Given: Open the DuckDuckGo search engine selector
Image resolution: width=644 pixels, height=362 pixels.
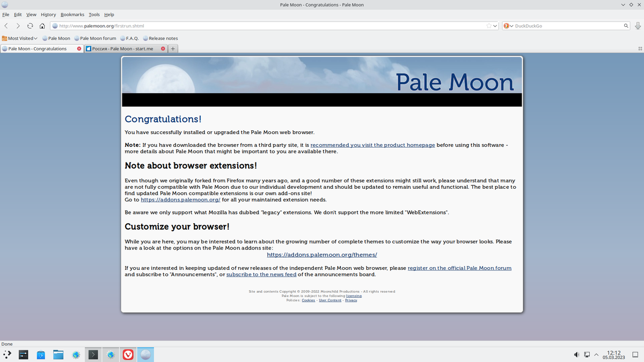Looking at the screenshot, I should [508, 26].
